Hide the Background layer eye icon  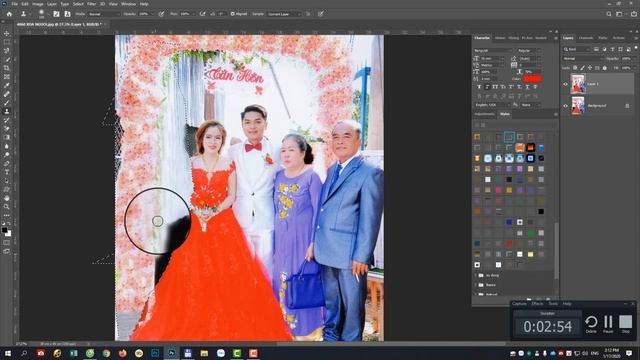(x=565, y=106)
